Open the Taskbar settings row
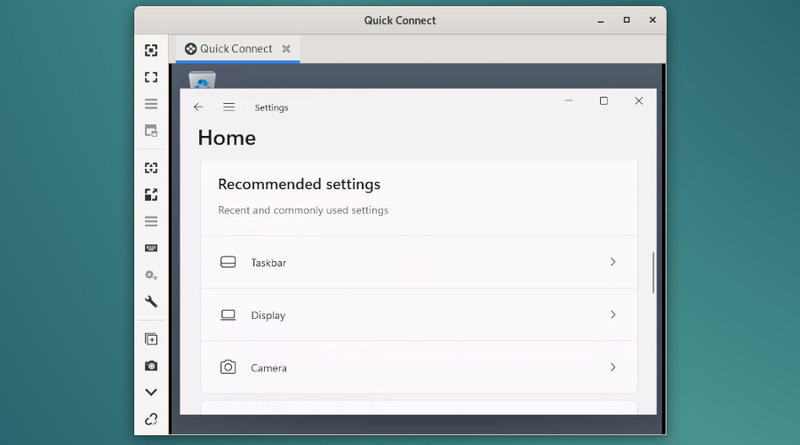The height and width of the screenshot is (445, 800). point(419,262)
